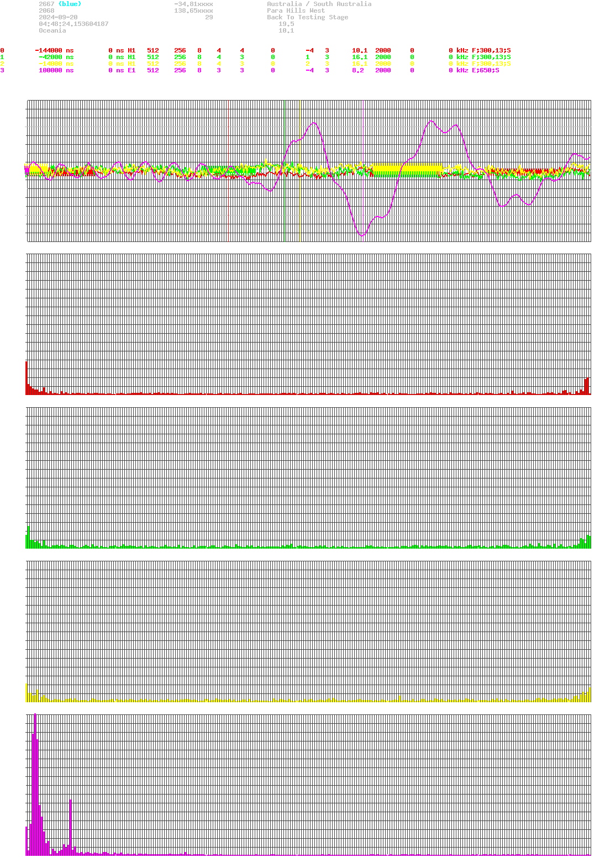605x868 pixels.
Task: Click the red "-144000 ns" channel 0 offset
Action: pos(54,50)
